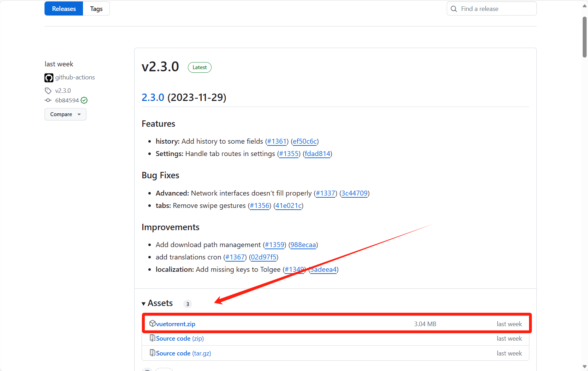Click the scrollbar down arrow

coord(584,367)
